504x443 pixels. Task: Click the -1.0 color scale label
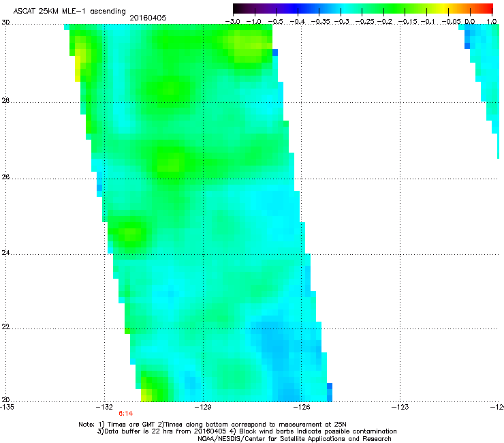click(254, 22)
